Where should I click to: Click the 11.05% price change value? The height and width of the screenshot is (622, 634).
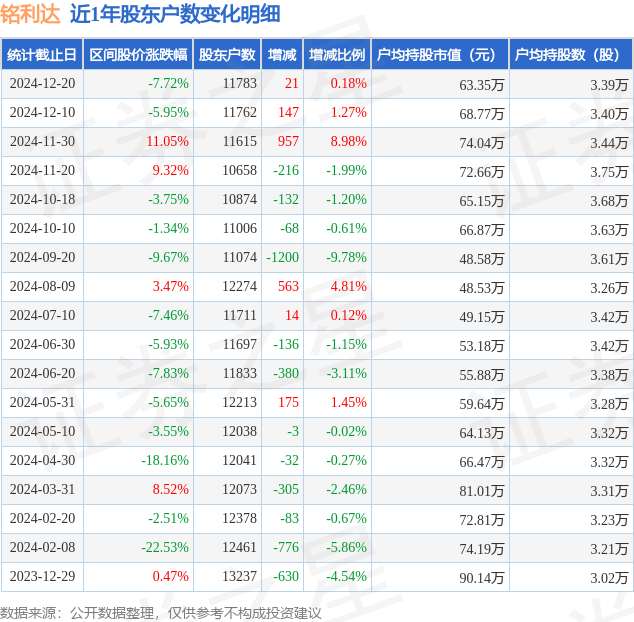tap(167, 142)
